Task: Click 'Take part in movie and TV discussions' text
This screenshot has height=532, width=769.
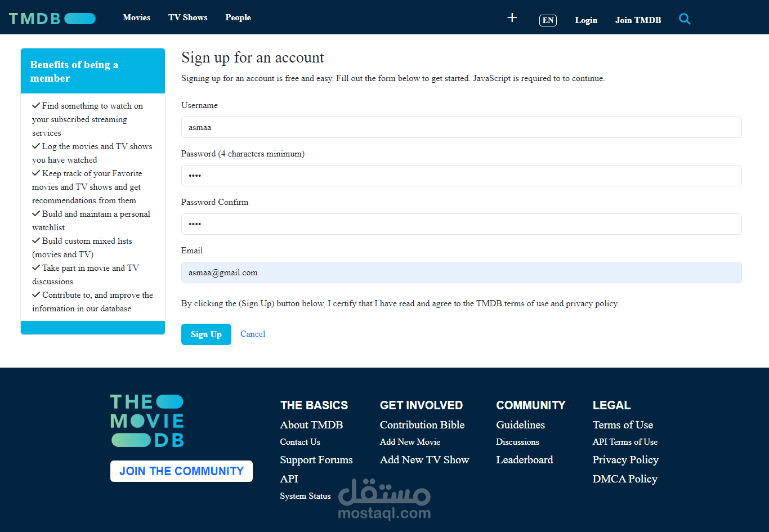Action: click(86, 275)
